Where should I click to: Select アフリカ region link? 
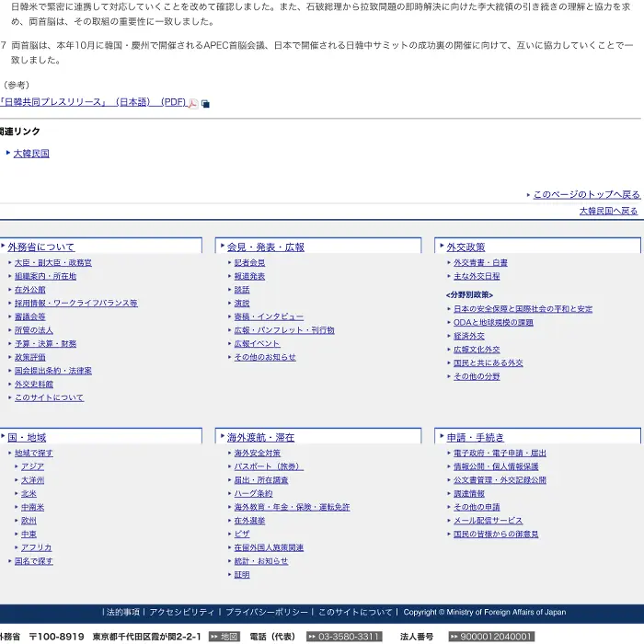click(x=36, y=548)
